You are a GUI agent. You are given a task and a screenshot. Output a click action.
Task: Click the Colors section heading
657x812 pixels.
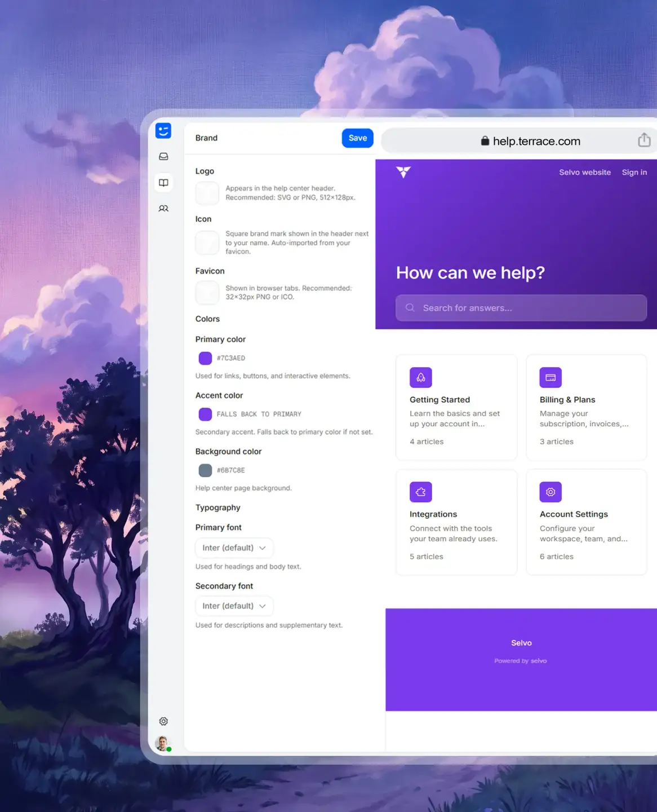[x=207, y=319]
